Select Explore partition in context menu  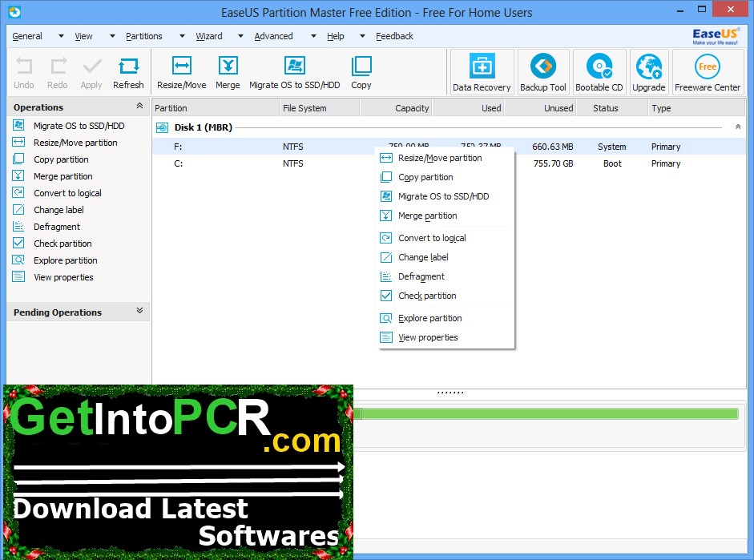[446, 318]
